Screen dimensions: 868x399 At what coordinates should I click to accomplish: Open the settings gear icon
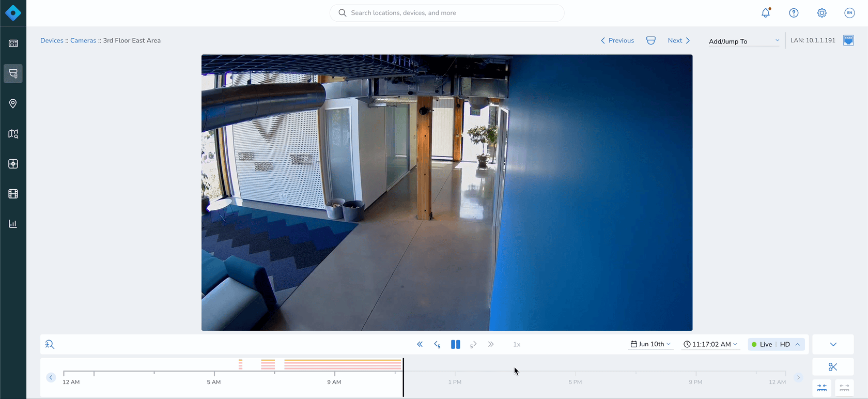[822, 13]
